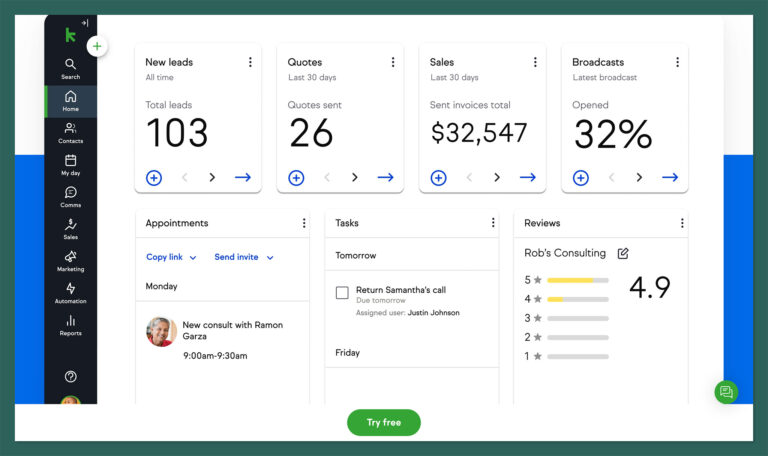Click the Try free button
Viewport: 768px width, 456px height.
coord(384,422)
